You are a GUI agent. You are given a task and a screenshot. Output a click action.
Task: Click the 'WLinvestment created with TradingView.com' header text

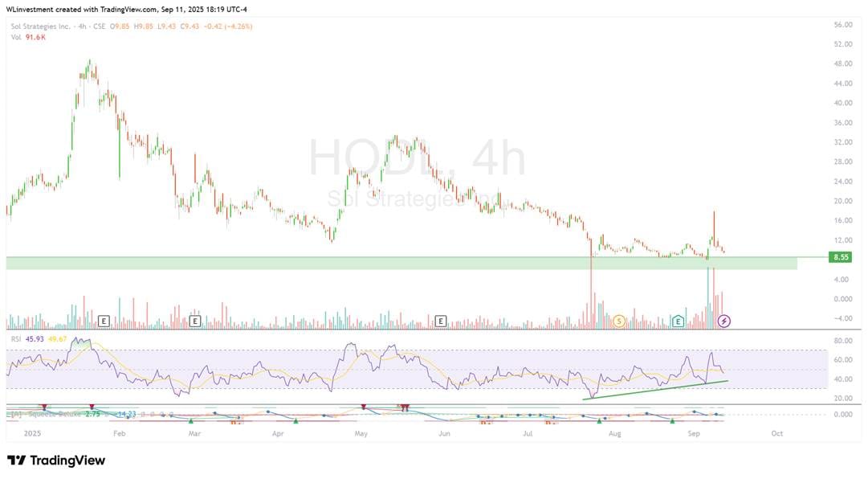(x=81, y=10)
